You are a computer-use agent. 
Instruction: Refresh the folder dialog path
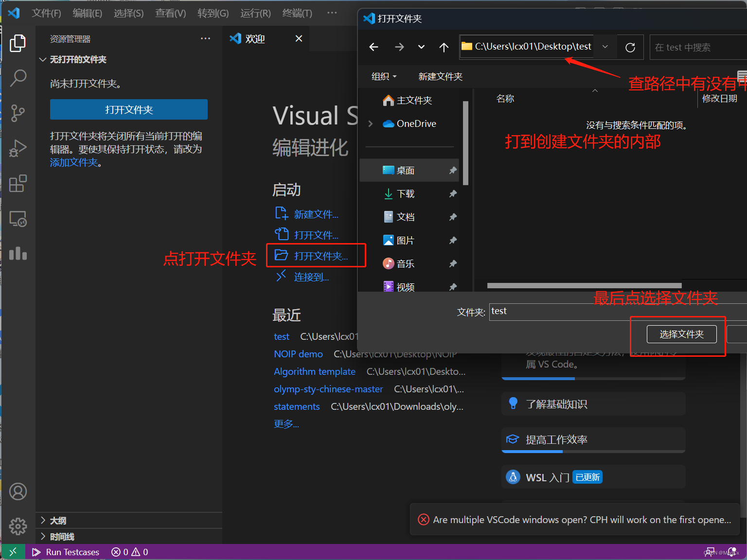[630, 47]
